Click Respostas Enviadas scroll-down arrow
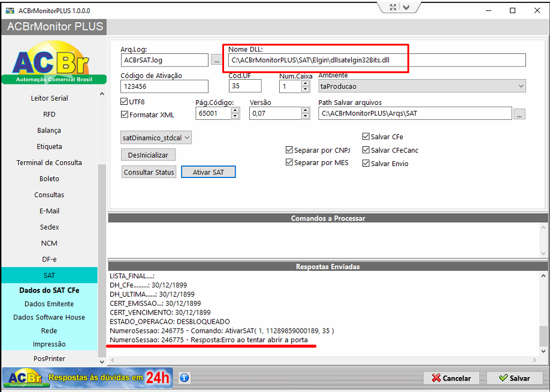 point(543,351)
